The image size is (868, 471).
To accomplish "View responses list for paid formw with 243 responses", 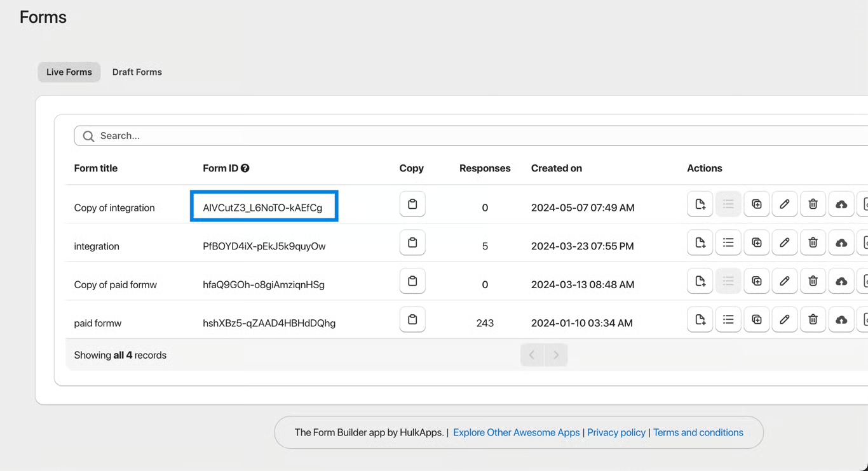I will [x=728, y=319].
